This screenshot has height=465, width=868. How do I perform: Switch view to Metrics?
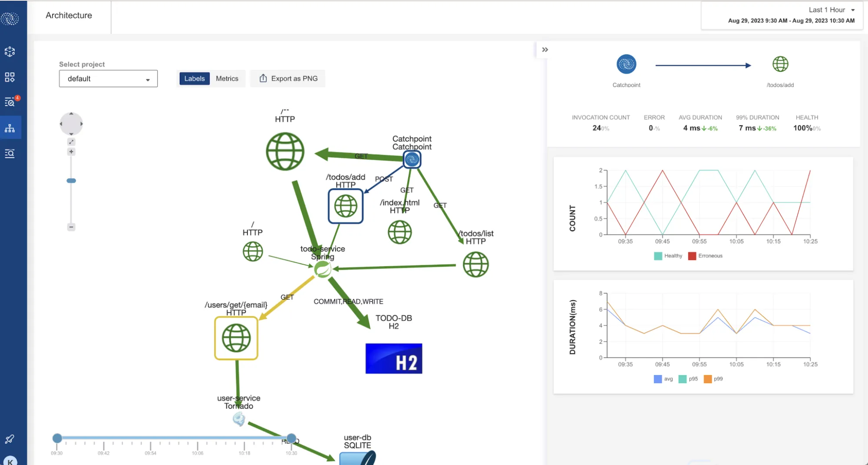[227, 79]
